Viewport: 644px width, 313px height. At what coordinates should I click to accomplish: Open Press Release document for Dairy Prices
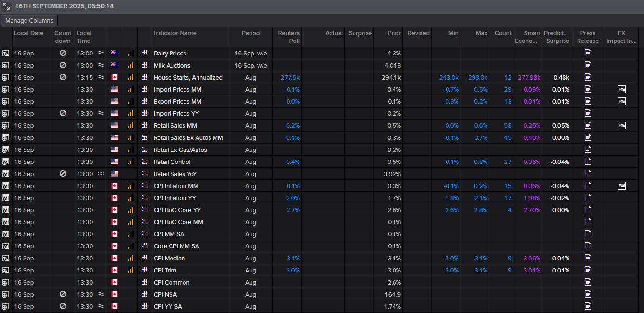pyautogui.click(x=588, y=53)
